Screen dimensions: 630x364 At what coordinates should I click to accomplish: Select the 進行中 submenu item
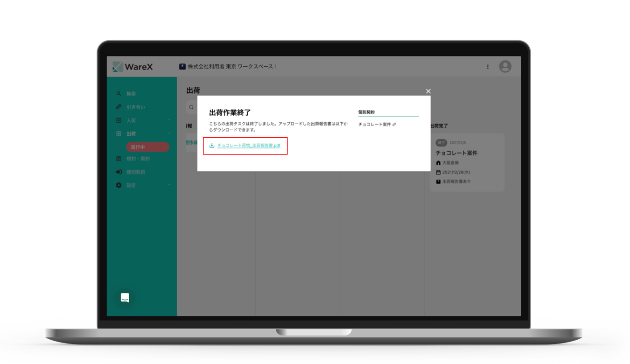coord(147,147)
